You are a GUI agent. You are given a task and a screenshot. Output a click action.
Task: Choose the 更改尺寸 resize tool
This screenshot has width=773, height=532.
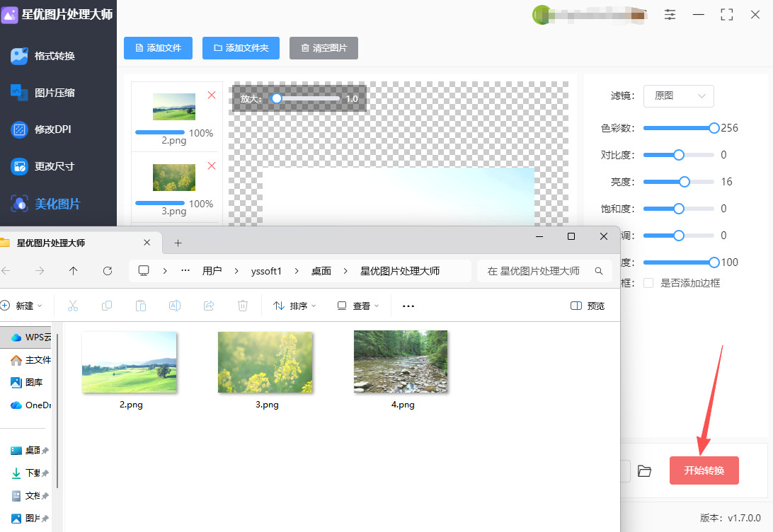54,166
